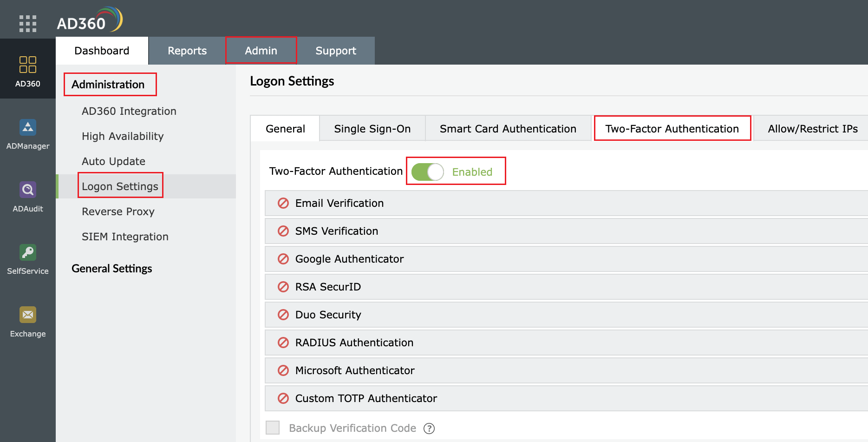Open the Exchange module
The width and height of the screenshot is (868, 442).
tap(27, 321)
